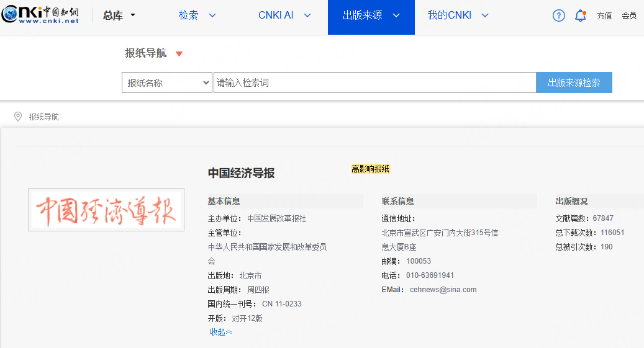
Task: Click the postal code 100053
Action: (x=419, y=261)
